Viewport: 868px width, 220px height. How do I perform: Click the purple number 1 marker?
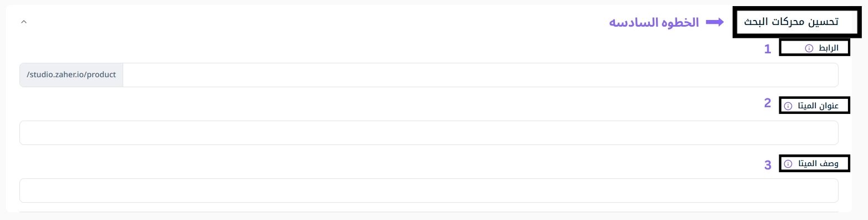[x=768, y=49]
